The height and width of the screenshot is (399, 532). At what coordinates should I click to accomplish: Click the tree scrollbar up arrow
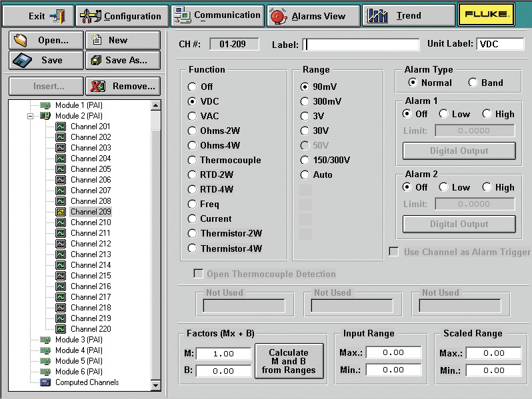pyautogui.click(x=156, y=105)
